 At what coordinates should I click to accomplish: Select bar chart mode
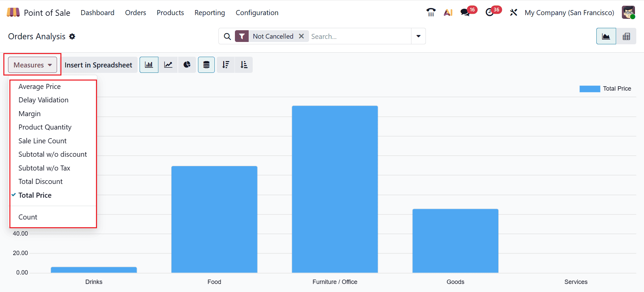pos(149,65)
